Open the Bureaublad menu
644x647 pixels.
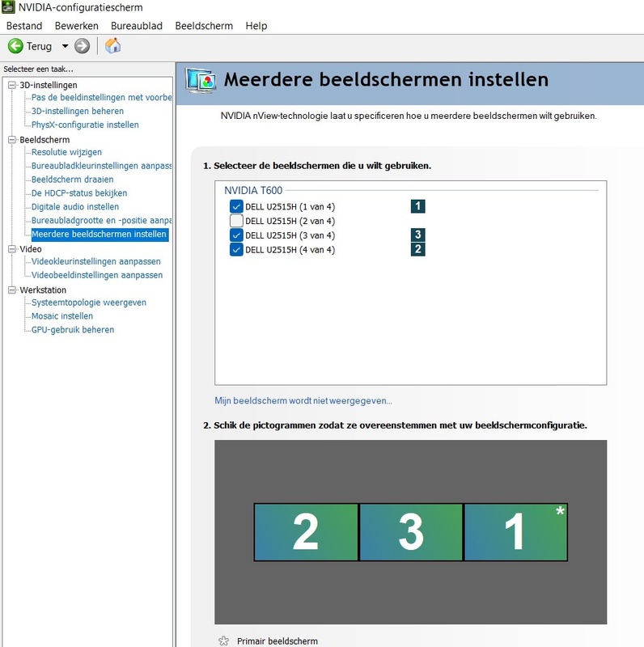pos(137,26)
